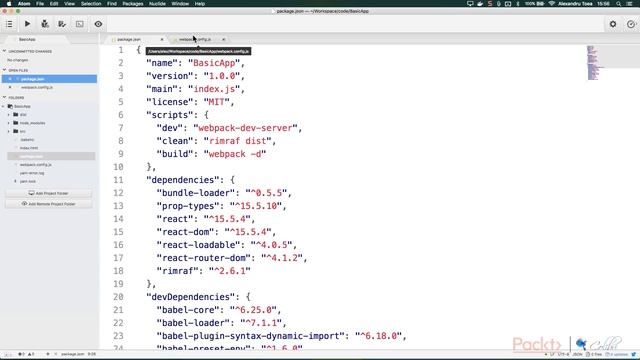640x360 pixels.
Task: Click the Bluetooth menu bar icon
Action: coord(518,4)
